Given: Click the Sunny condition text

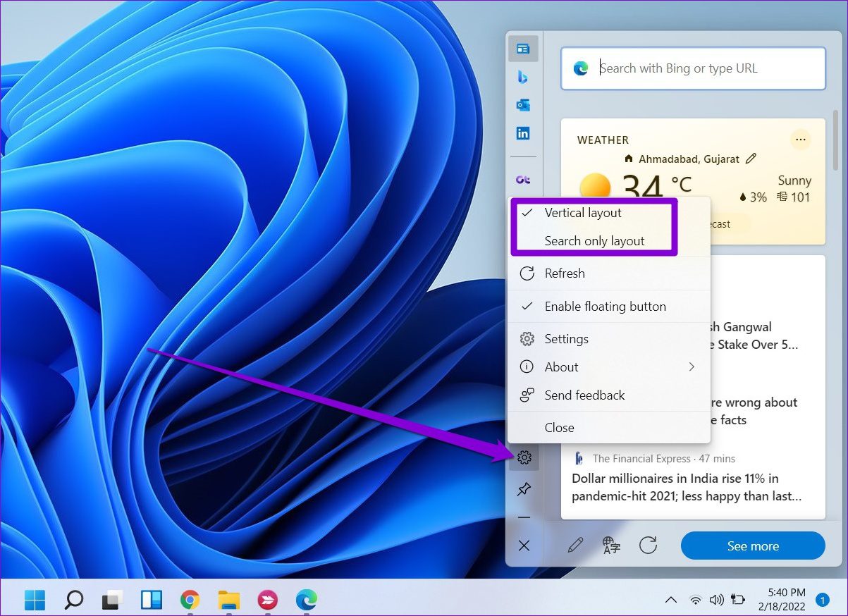Looking at the screenshot, I should pyautogui.click(x=794, y=180).
